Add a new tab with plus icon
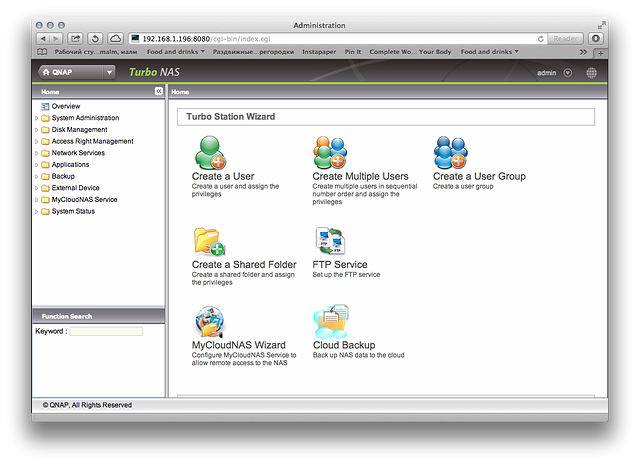 (600, 53)
